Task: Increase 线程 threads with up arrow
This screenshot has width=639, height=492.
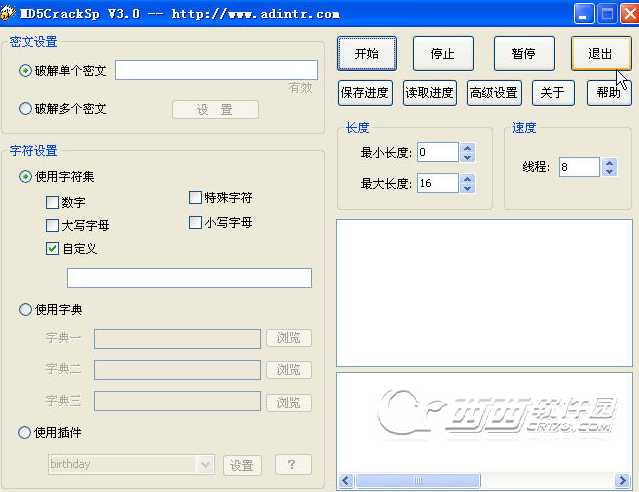Action: [x=610, y=163]
